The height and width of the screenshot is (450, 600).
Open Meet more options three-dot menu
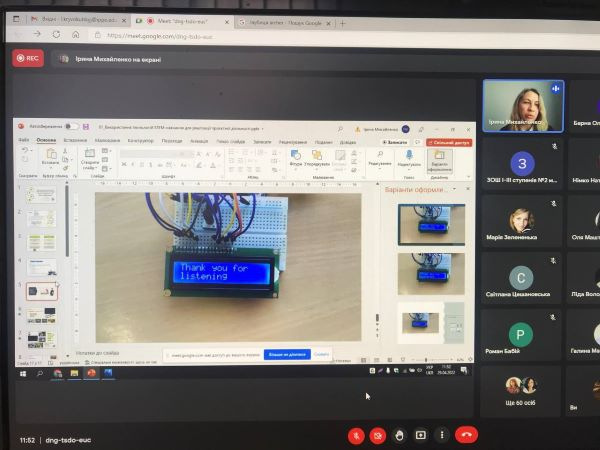tap(442, 435)
